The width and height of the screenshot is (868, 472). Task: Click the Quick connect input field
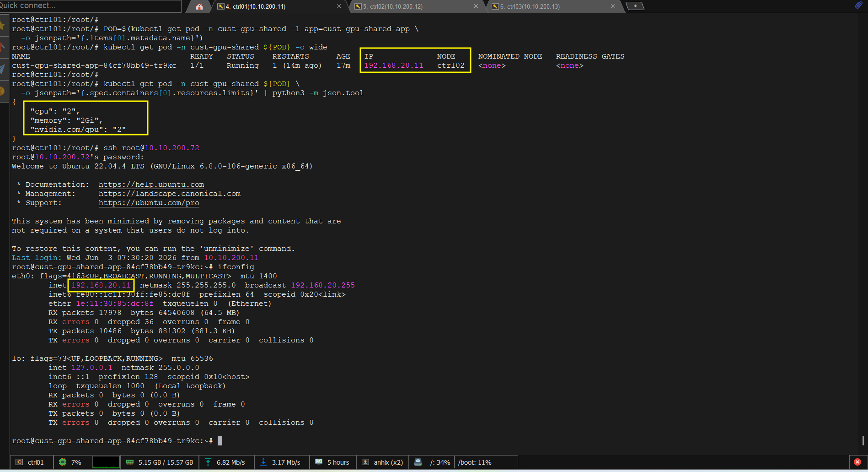[x=91, y=6]
